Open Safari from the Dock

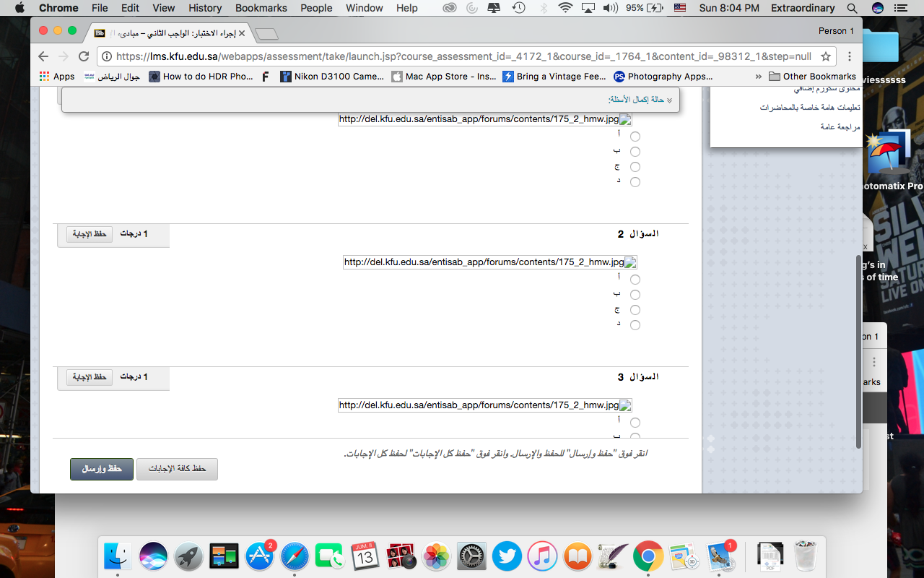pos(295,556)
